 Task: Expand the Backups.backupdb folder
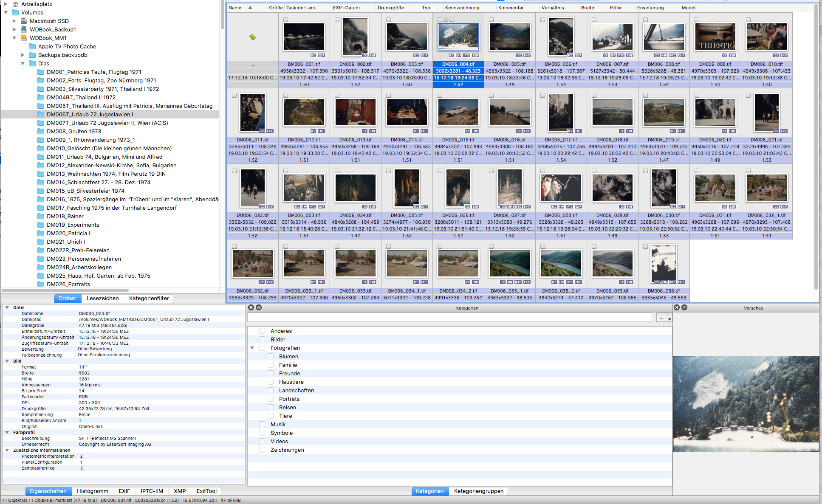23,55
